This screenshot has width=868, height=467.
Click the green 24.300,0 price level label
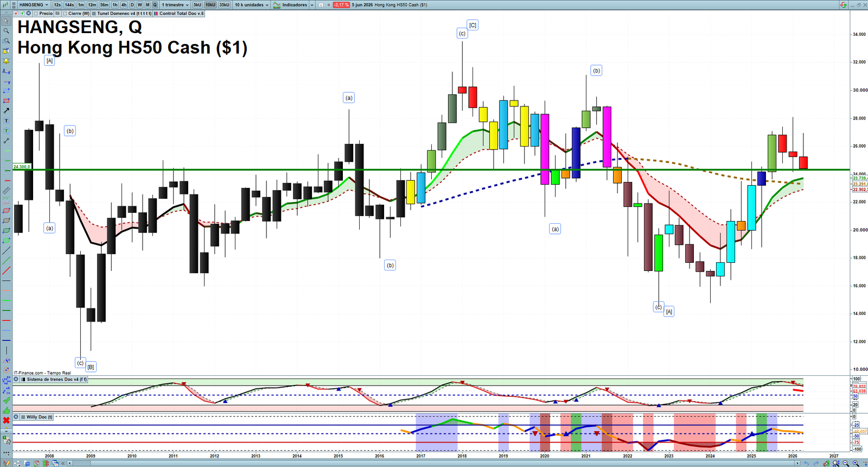point(22,167)
